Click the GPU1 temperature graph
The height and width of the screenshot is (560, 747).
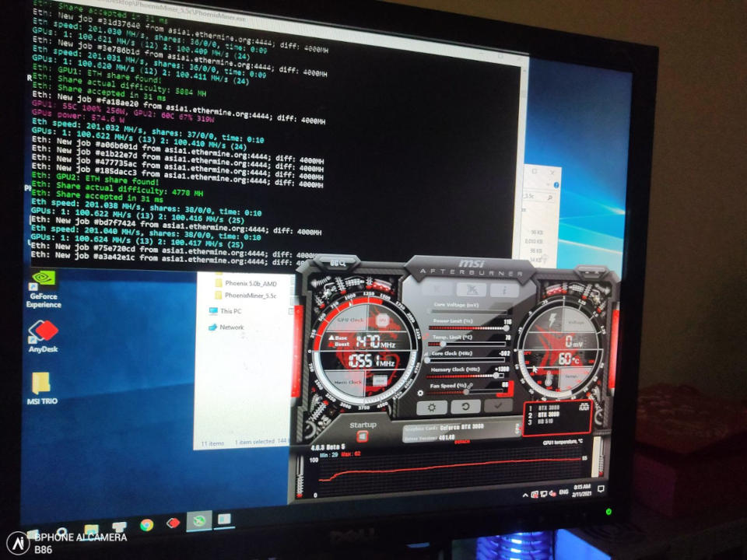(451, 471)
